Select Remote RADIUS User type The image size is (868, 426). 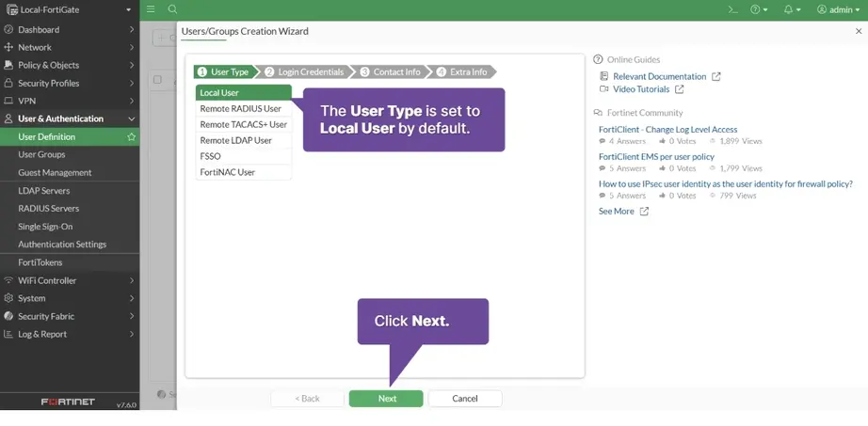(x=244, y=108)
